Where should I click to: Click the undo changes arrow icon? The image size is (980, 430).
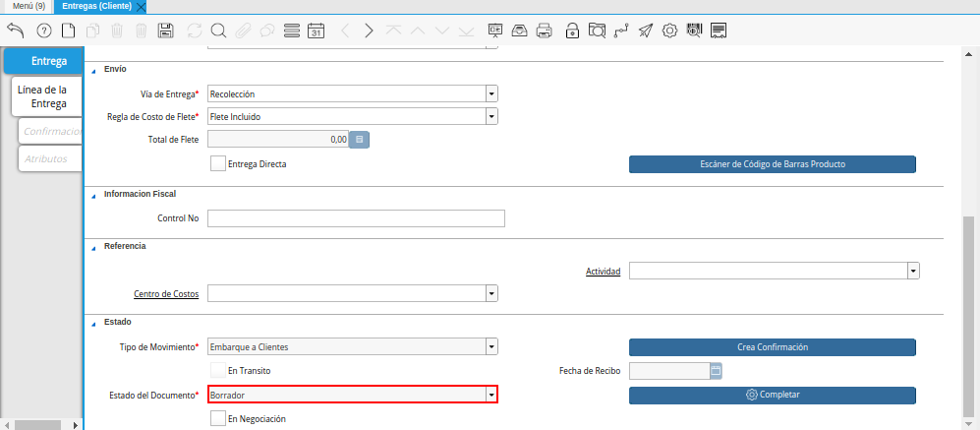[15, 31]
